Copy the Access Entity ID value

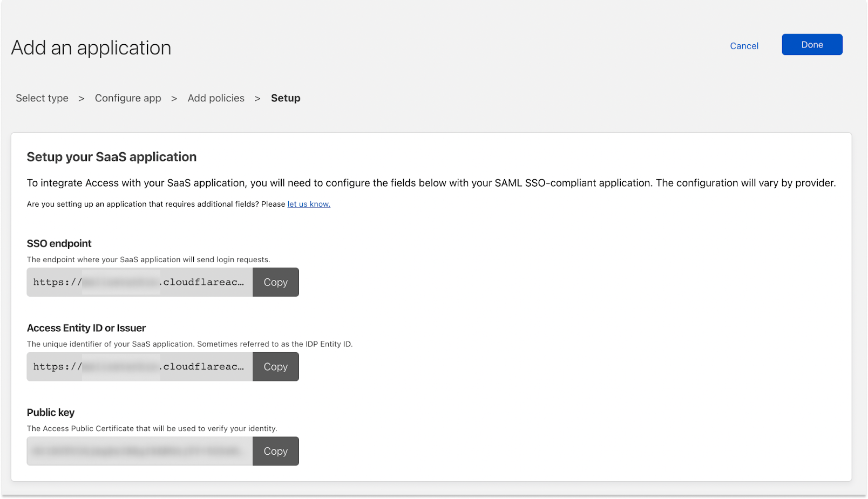(275, 366)
